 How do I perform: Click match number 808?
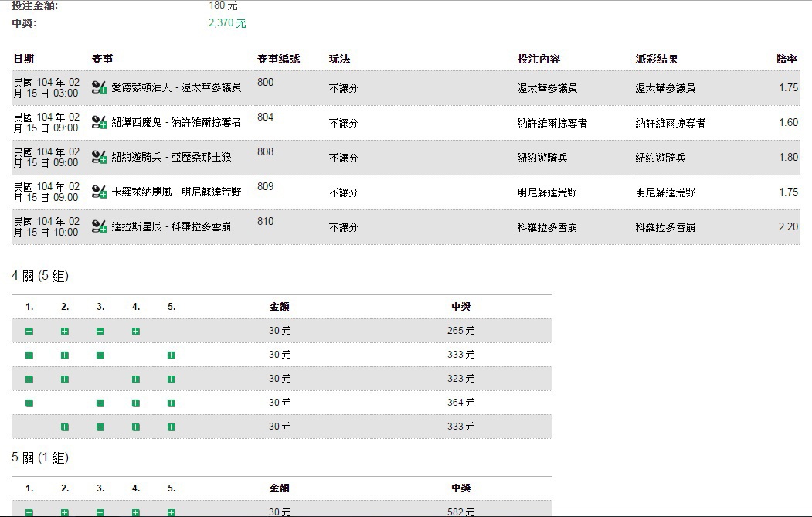(x=265, y=151)
